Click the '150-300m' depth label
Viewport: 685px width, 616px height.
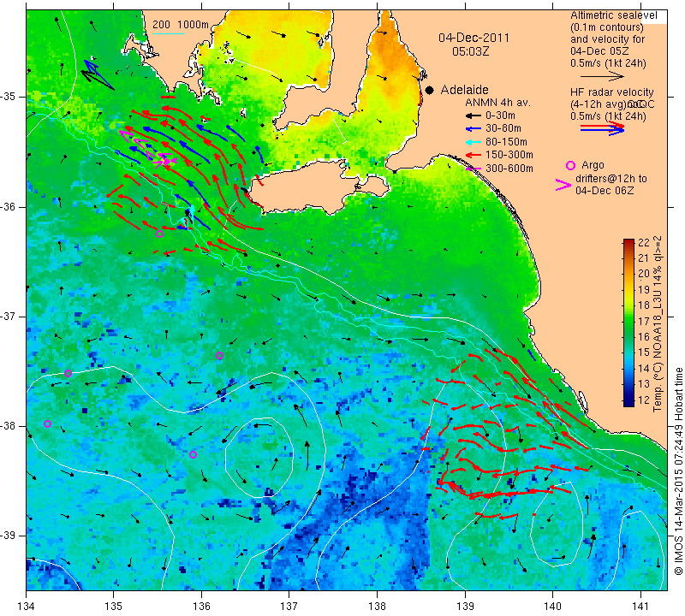509,155
